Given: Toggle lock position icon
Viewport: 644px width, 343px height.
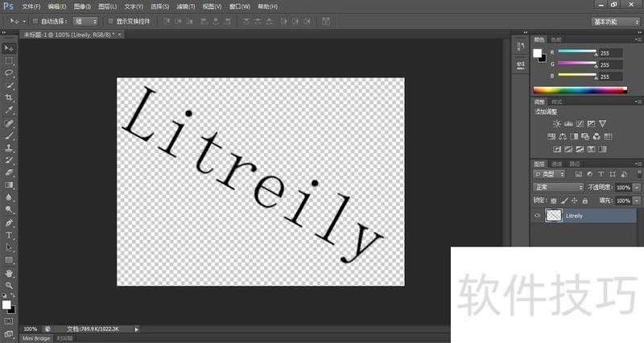Looking at the screenshot, I should pyautogui.click(x=575, y=200).
